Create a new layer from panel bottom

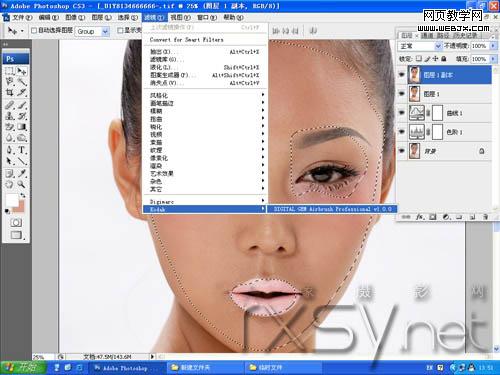(x=472, y=217)
